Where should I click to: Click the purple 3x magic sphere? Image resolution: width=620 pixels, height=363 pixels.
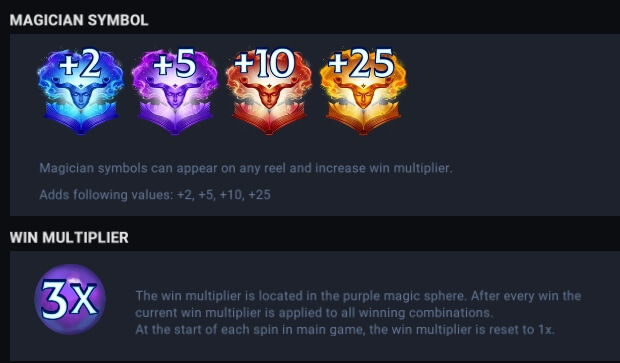(x=70, y=299)
